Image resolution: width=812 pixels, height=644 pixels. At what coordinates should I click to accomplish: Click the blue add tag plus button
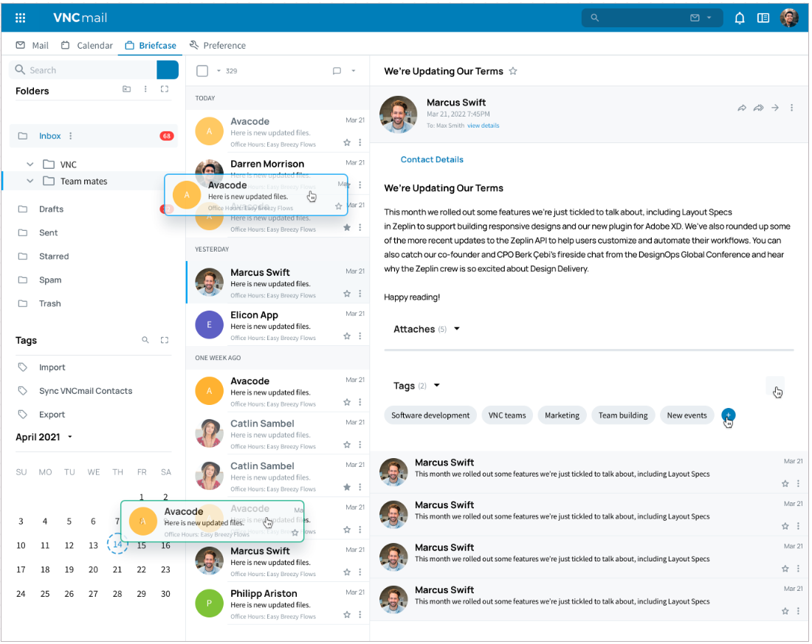(728, 415)
